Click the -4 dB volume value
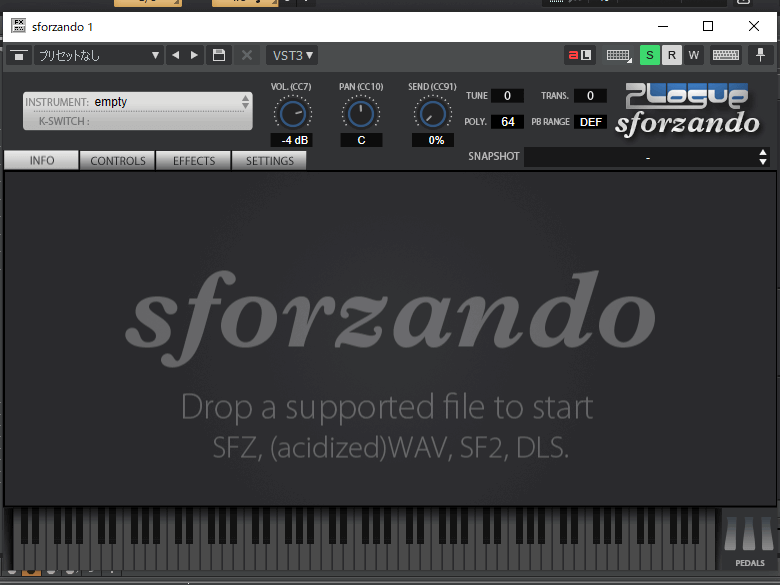The height and width of the screenshot is (585, 780). 292,140
